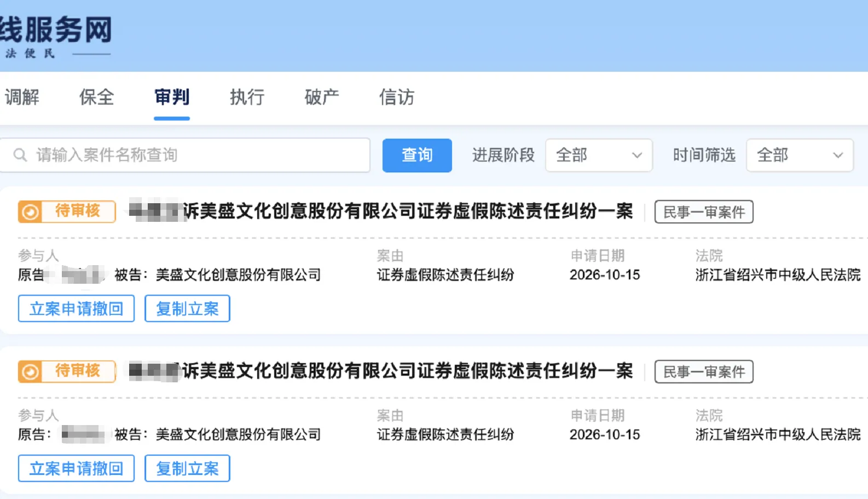Viewport: 868px width, 499px height.
Task: Click the first case's 证券虚假陈述责任纠纷 cause text
Action: point(445,274)
